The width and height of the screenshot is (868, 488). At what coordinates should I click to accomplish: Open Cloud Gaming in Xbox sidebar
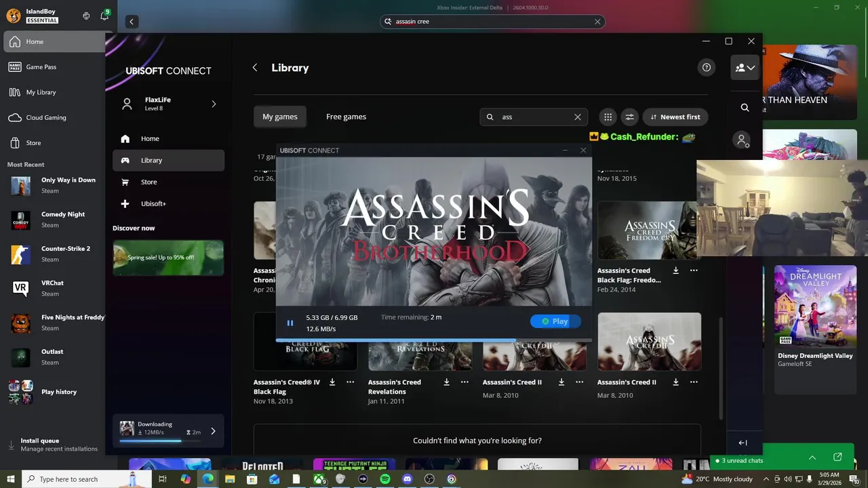[54, 117]
